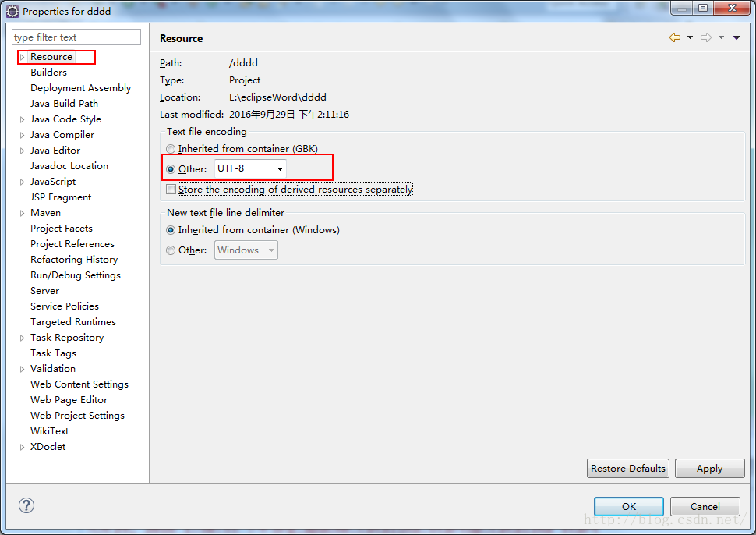This screenshot has width=756, height=535.
Task: Open Java Build Path page
Action: 64,103
